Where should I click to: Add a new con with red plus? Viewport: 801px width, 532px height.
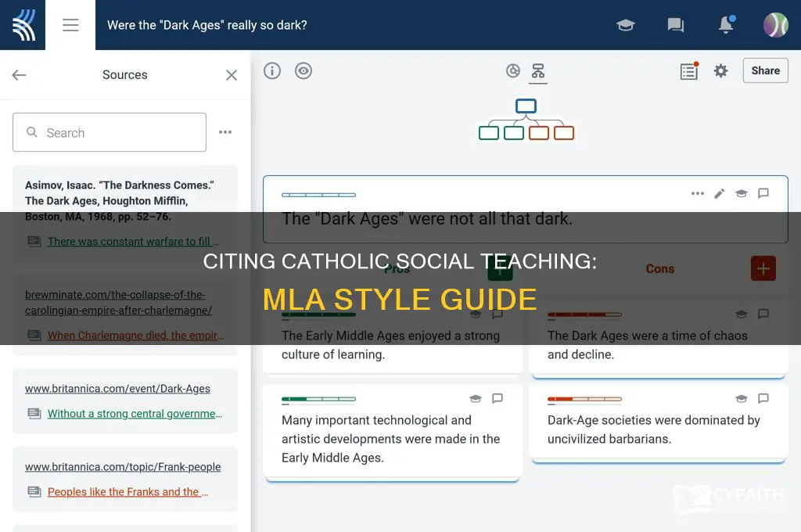coord(763,268)
